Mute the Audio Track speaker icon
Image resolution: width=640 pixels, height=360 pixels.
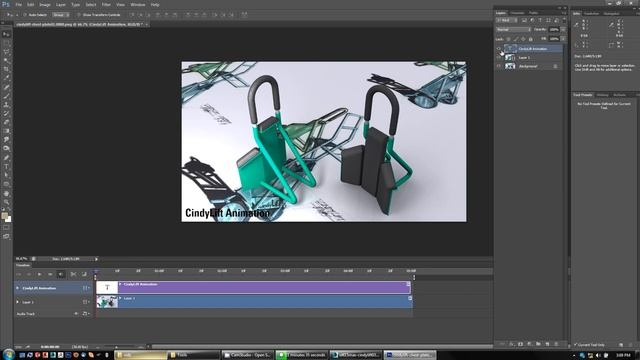click(x=76, y=313)
